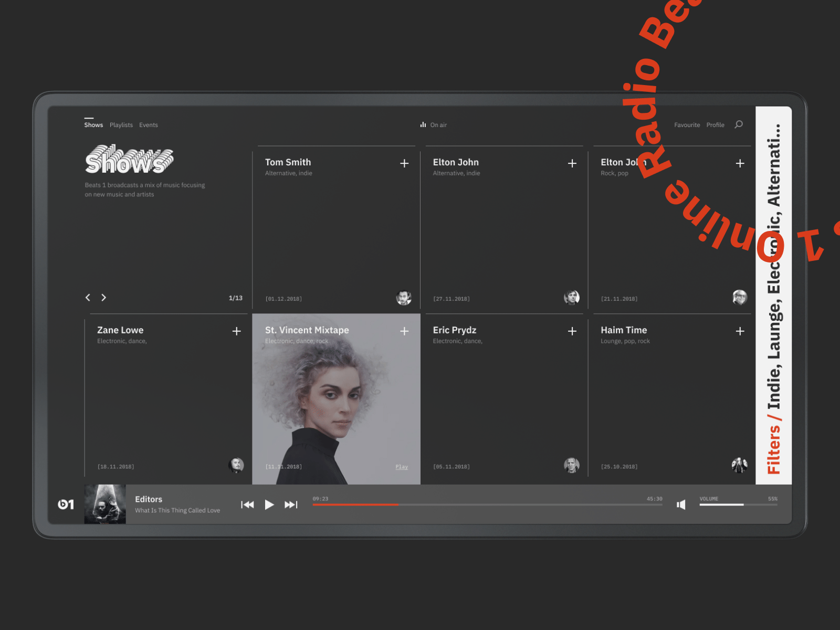The width and height of the screenshot is (840, 630).
Task: Open the Profile page
Action: (715, 124)
